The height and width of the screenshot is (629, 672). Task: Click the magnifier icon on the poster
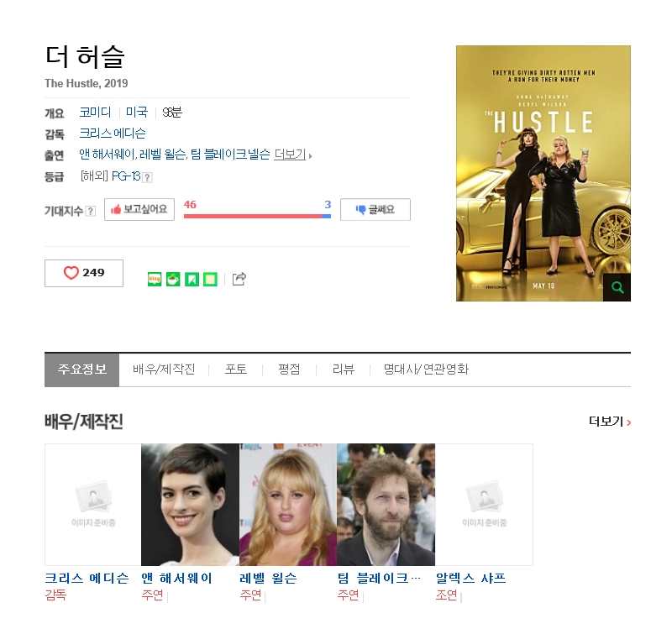coord(617,287)
